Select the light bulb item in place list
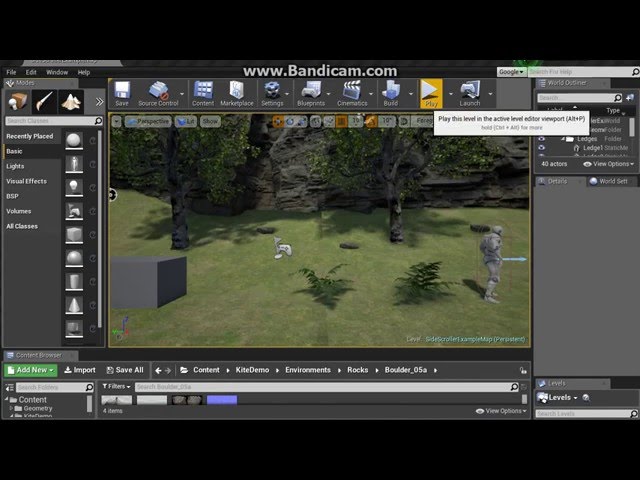This screenshot has width=640, height=480. 74,187
